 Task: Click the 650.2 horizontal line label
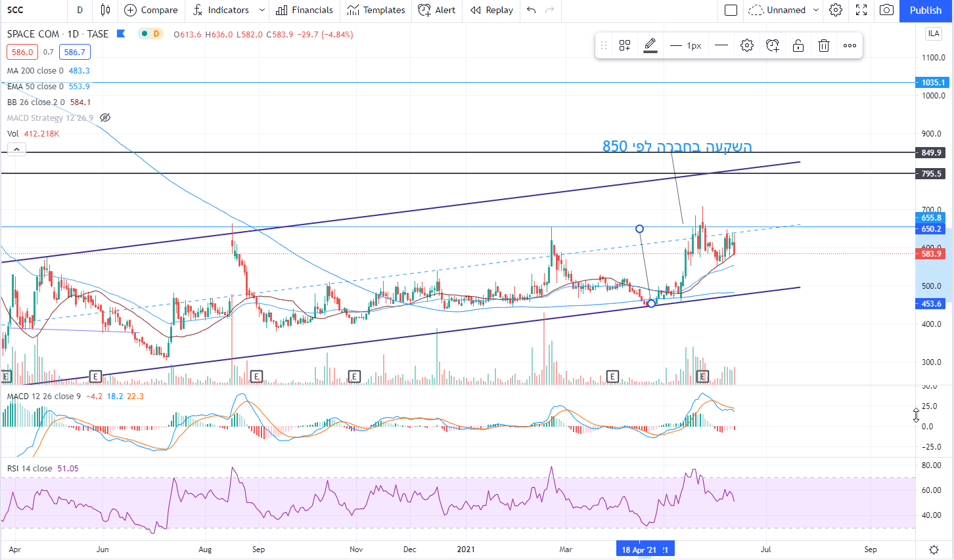tap(931, 228)
